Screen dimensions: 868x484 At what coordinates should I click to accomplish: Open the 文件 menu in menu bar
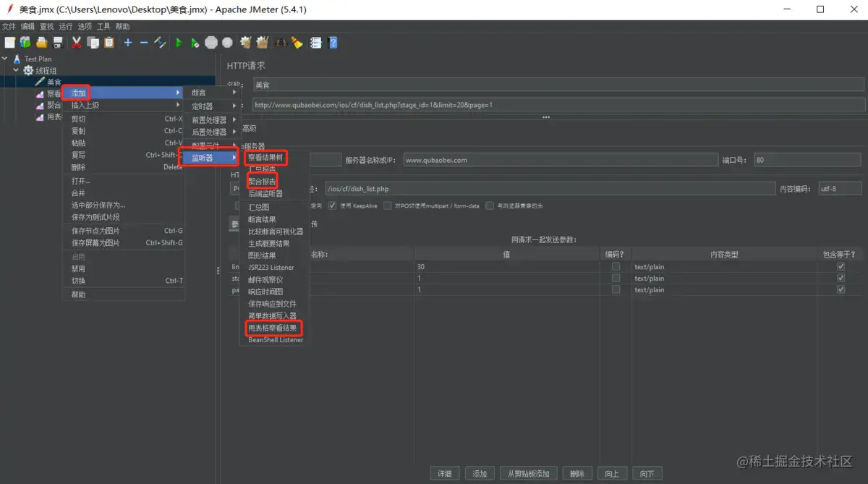[x=9, y=26]
